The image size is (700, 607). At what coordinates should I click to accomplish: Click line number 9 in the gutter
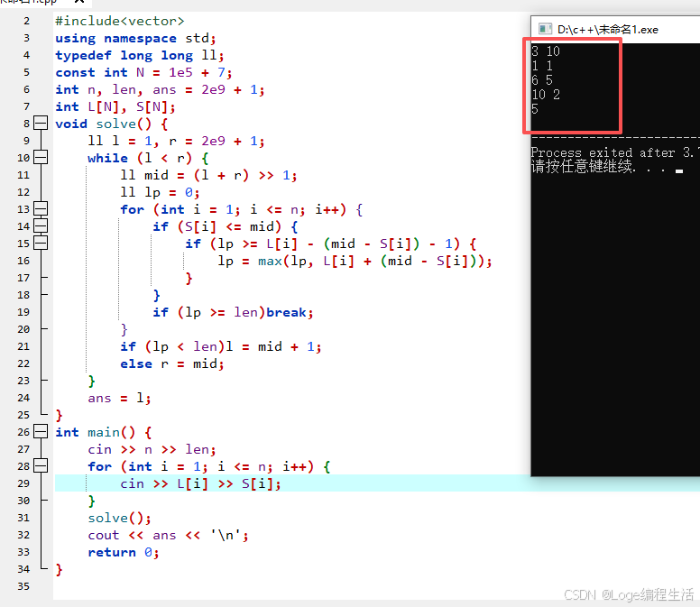click(27, 141)
